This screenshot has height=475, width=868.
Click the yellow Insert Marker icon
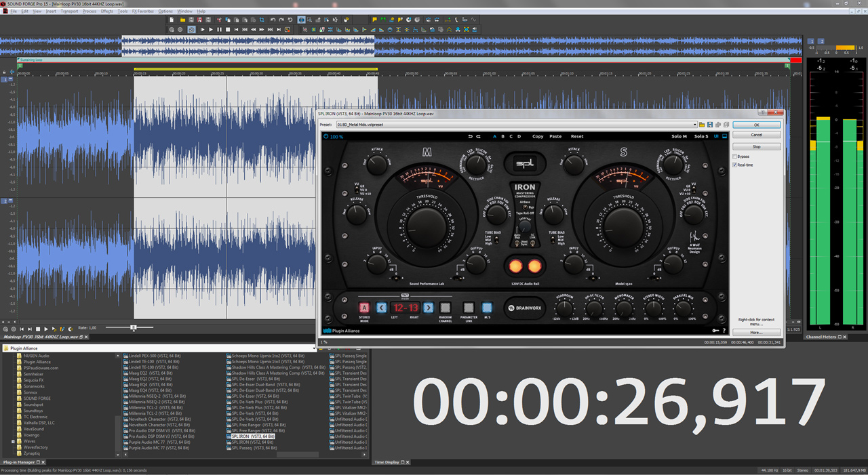click(374, 20)
